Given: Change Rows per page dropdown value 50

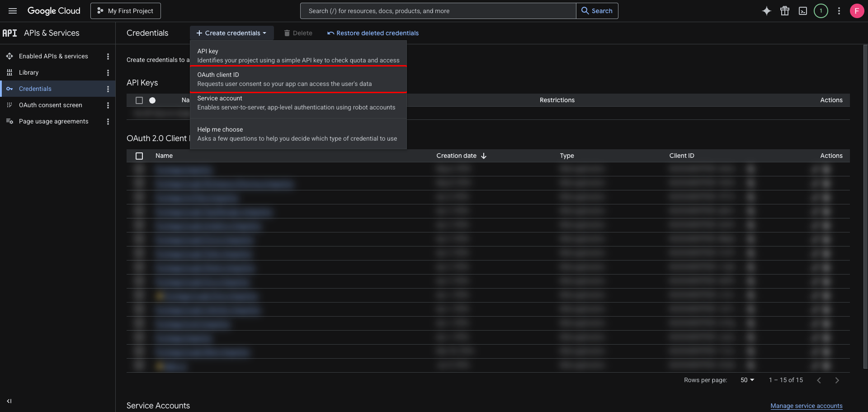Looking at the screenshot, I should [747, 380].
